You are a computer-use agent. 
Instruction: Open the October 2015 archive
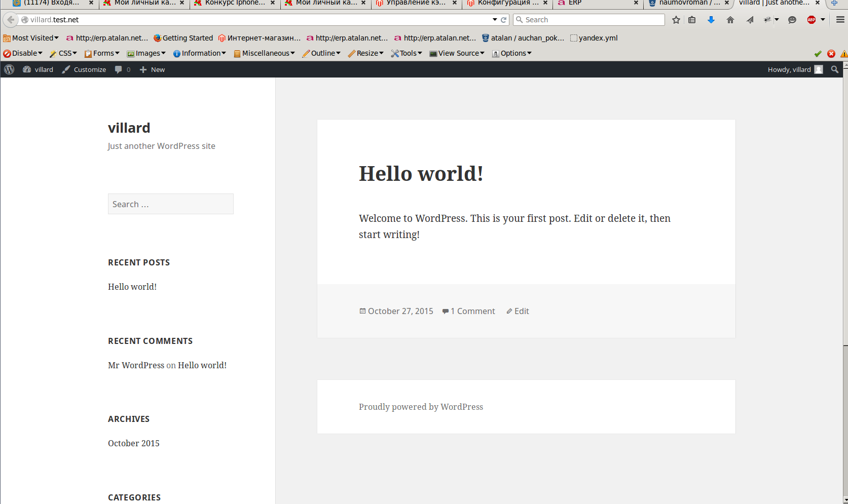[134, 443]
